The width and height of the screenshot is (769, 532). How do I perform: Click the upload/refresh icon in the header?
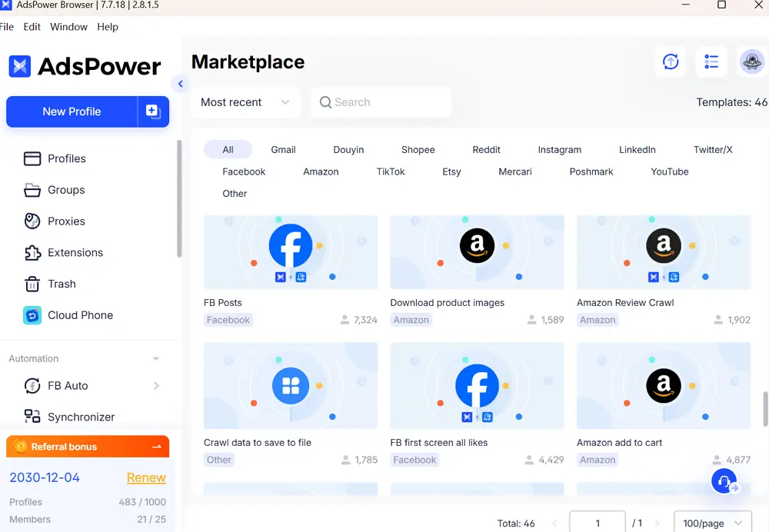tap(671, 62)
